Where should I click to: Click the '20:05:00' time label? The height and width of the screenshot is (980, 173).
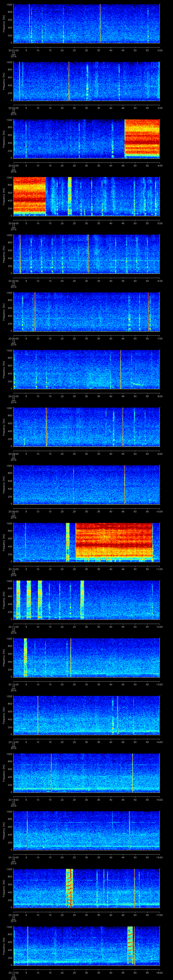click(13, 281)
